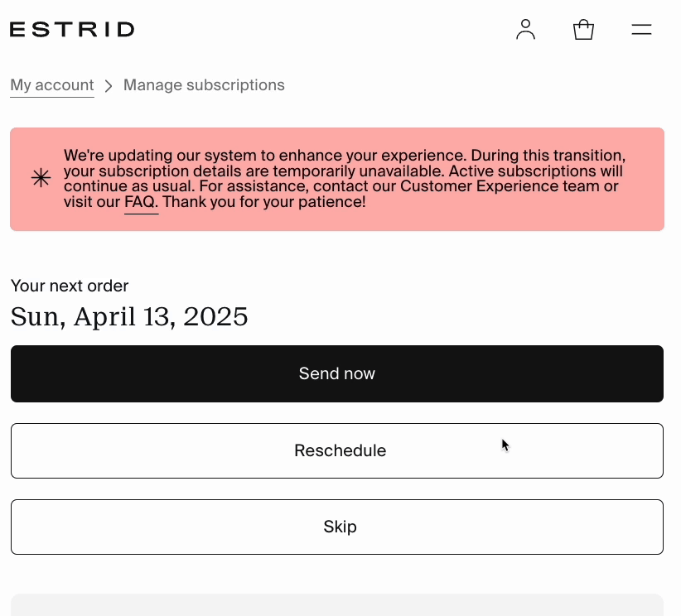The image size is (681, 616).
Task: Open the hamburger menu icon
Action: [641, 30]
